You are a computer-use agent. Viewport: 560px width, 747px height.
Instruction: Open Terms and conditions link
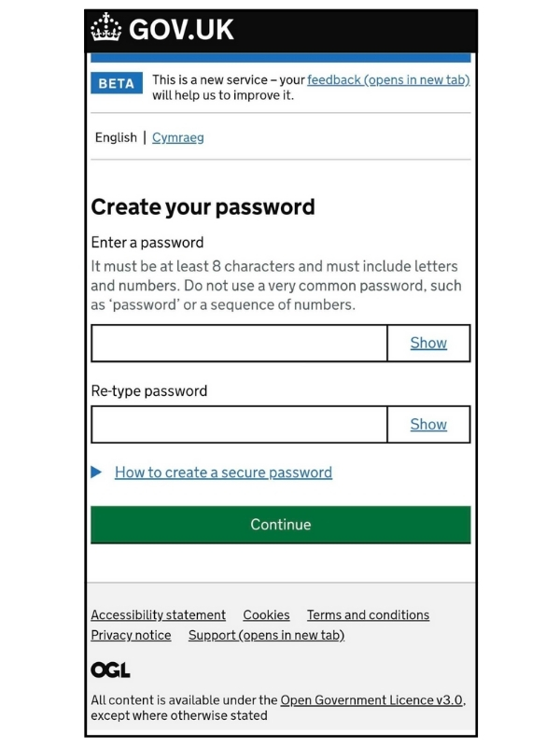click(x=368, y=615)
